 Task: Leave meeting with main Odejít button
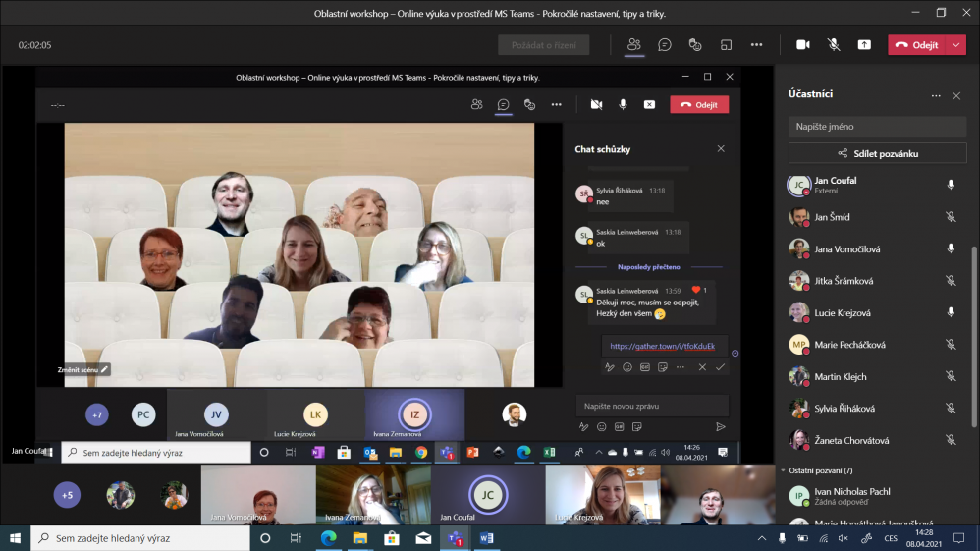(917, 45)
